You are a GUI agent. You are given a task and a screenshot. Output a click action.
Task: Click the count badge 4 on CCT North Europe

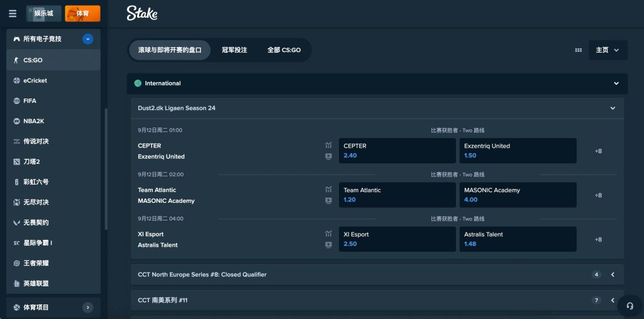tap(597, 274)
